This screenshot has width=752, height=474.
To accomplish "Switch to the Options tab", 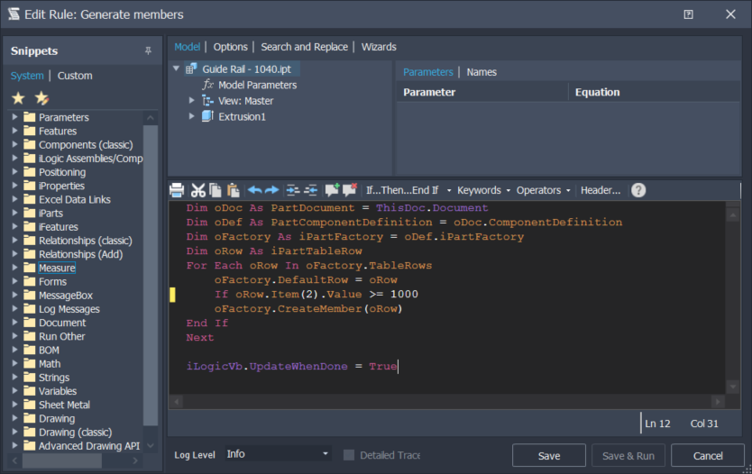I will coord(230,47).
